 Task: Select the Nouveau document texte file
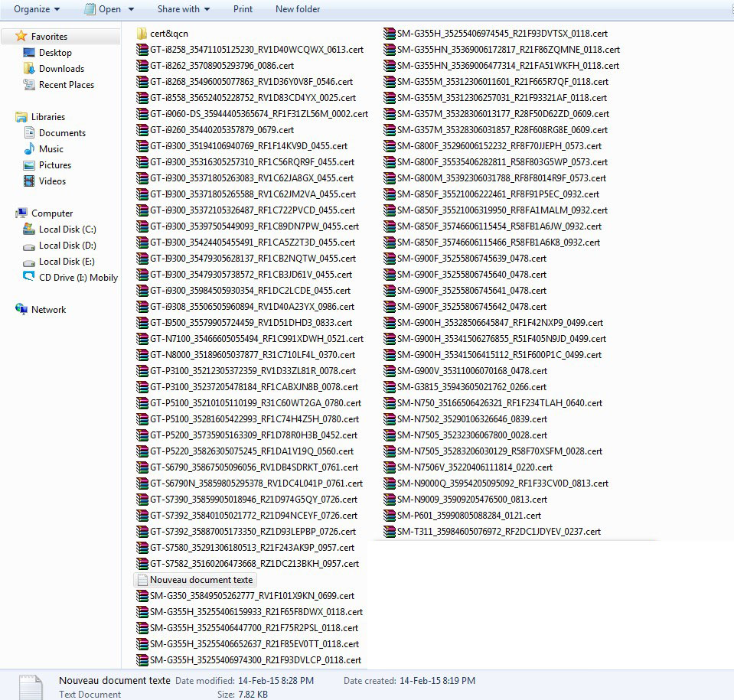[195, 580]
